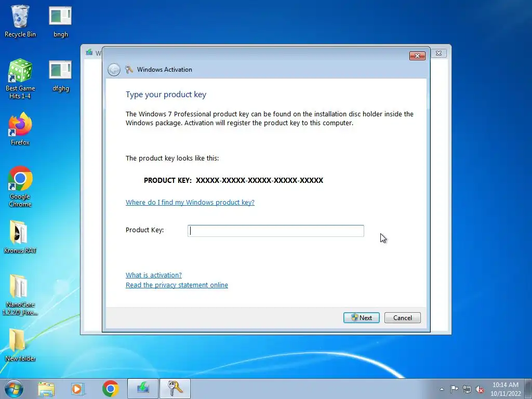Open Chrome from the taskbar
The image size is (532, 399).
(110, 389)
